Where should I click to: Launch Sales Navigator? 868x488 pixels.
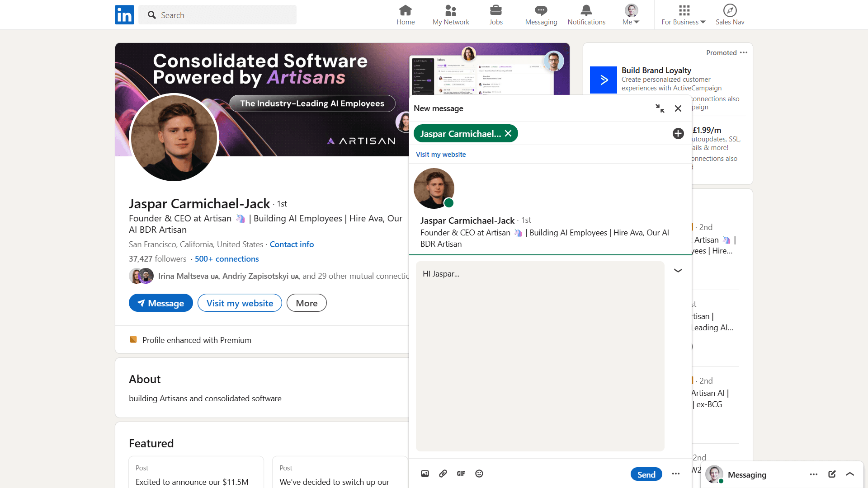click(x=730, y=14)
